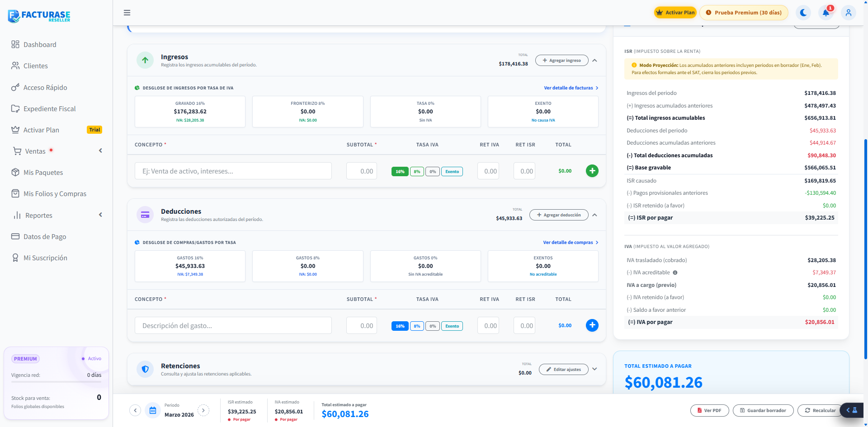Click Agregar deducción button
The width and height of the screenshot is (868, 427).
click(559, 215)
